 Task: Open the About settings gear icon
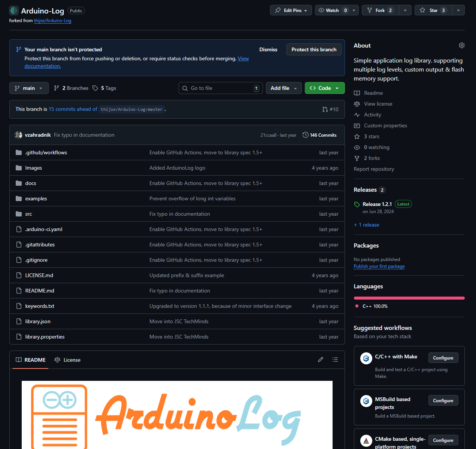point(461,45)
